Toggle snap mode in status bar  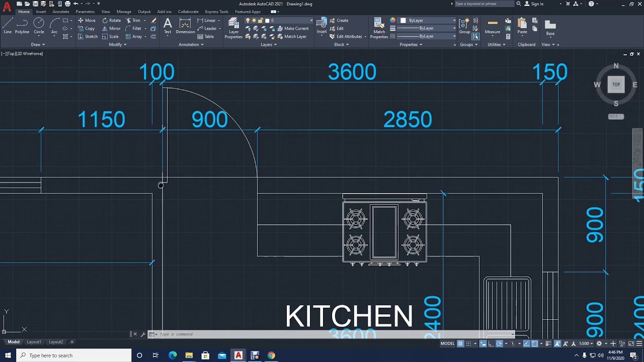point(468,343)
